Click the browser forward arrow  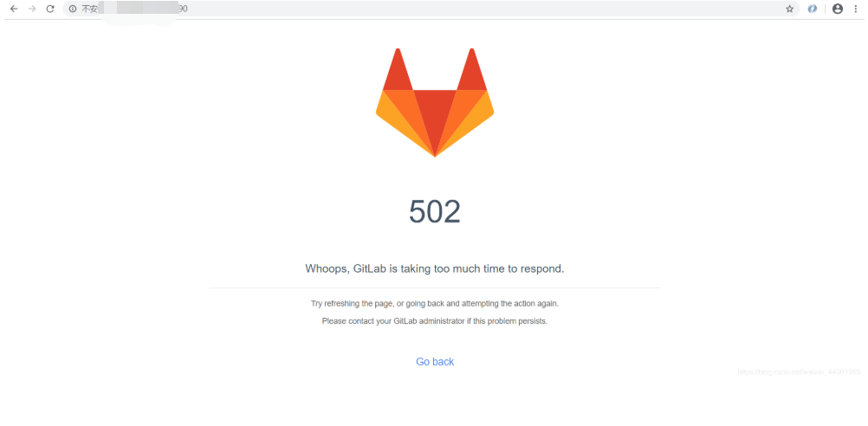click(32, 9)
